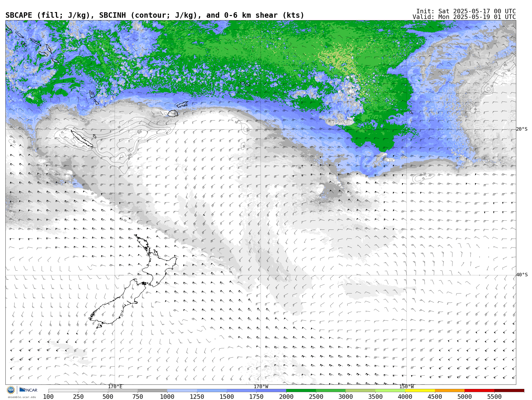This screenshot has height=400, width=532.
Task: Pick the light blue 1250–1500 colorbar swatch
Action: [212, 391]
